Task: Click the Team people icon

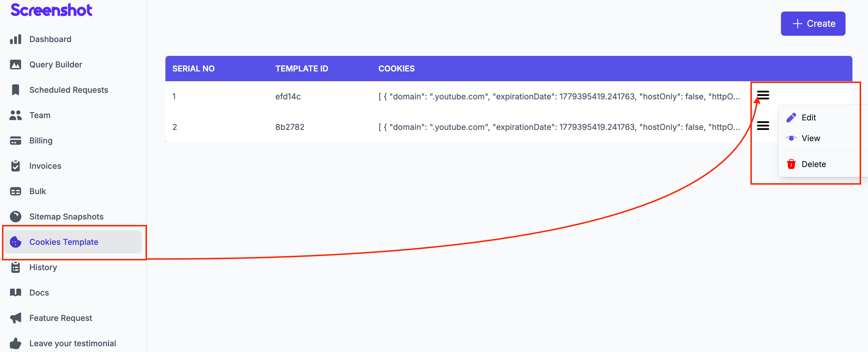Action: point(16,115)
